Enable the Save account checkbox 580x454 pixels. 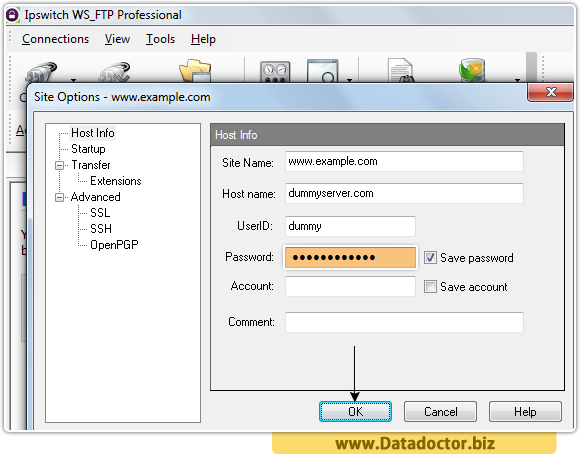(430, 286)
